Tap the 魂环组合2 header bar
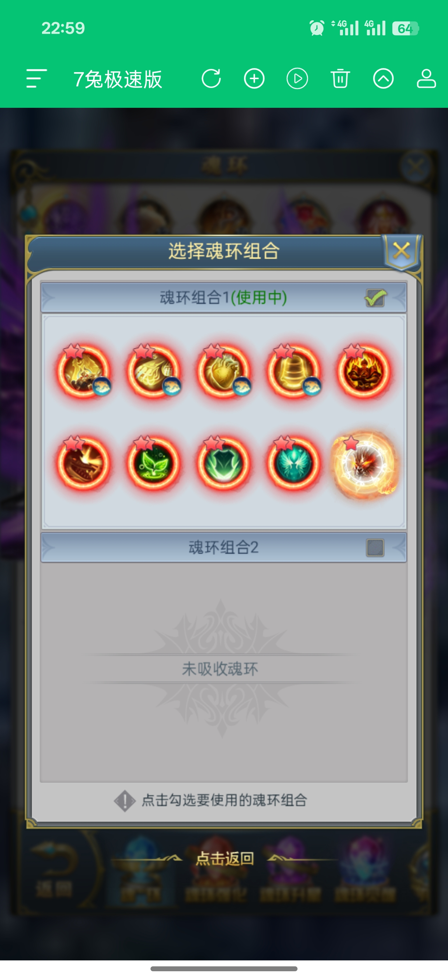This screenshot has width=448, height=980. coord(224,548)
